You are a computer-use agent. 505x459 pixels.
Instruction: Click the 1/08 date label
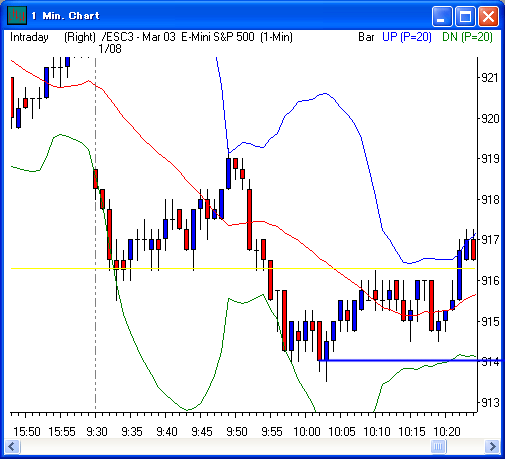point(110,49)
